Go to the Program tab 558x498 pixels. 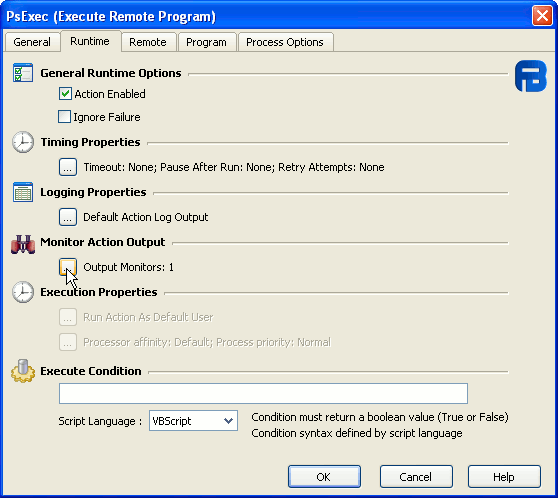click(206, 42)
